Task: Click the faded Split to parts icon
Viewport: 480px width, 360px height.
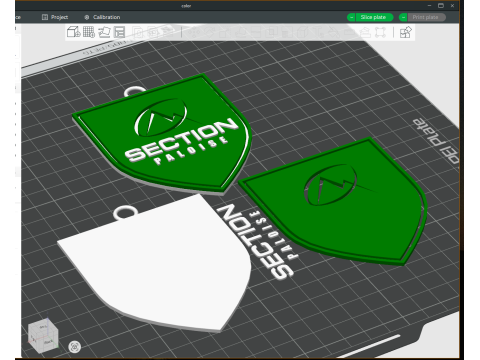Action: (154, 32)
